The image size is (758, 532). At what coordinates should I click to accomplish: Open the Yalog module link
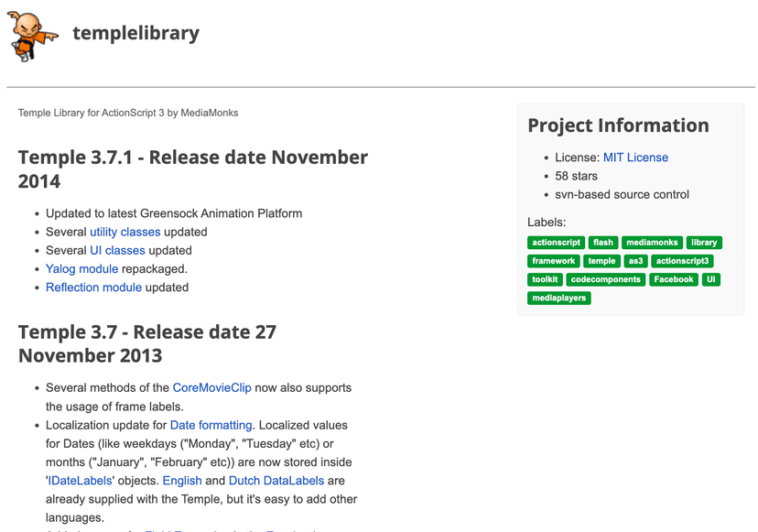(x=81, y=268)
